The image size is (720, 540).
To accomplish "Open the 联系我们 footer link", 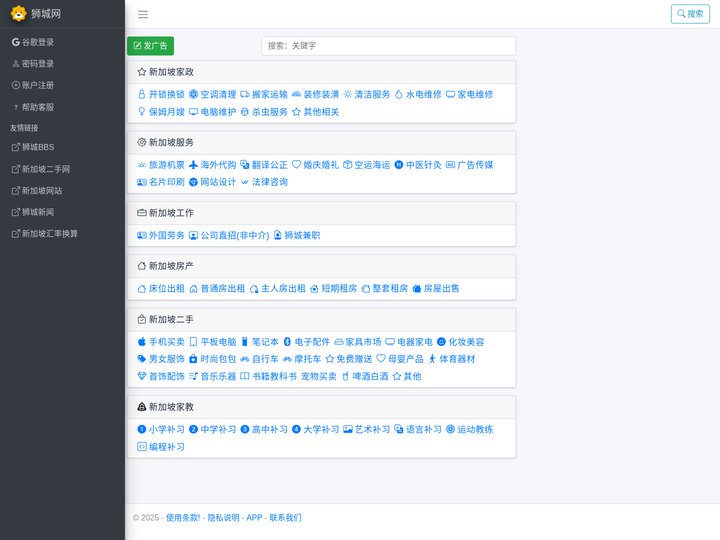I will coord(286,518).
